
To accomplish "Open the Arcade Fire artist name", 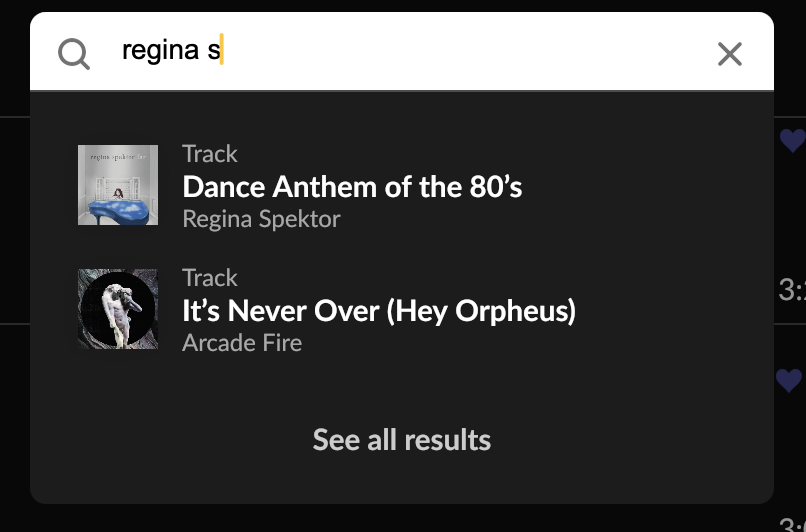I will pos(242,343).
